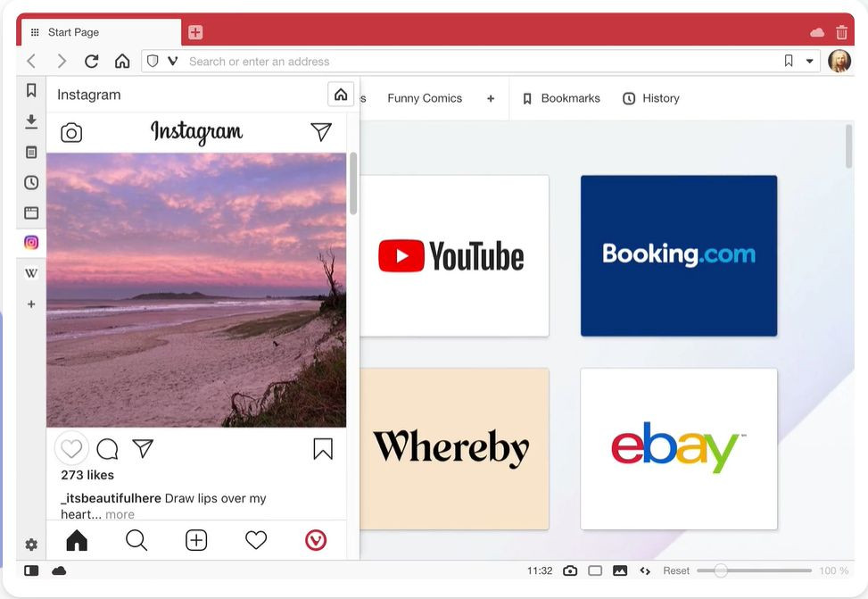The image size is (868, 599).
Task: Open the beach sunset post image
Action: (196, 290)
